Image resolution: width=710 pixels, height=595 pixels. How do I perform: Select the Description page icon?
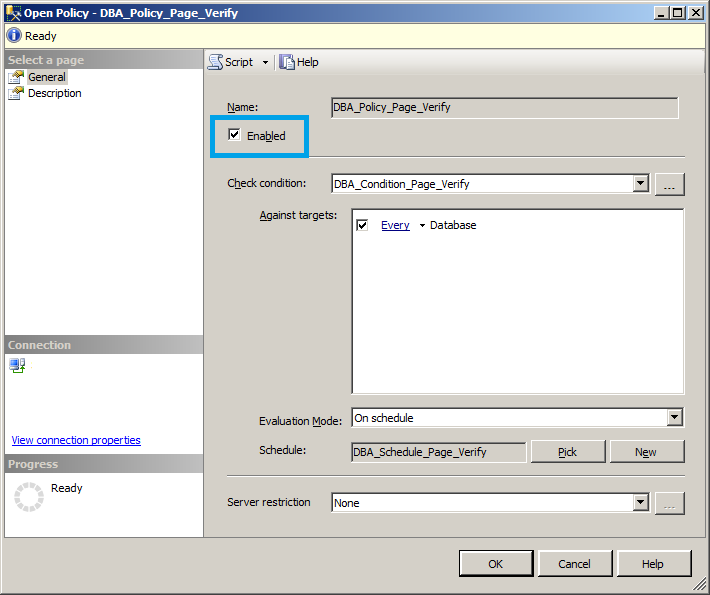click(16, 94)
